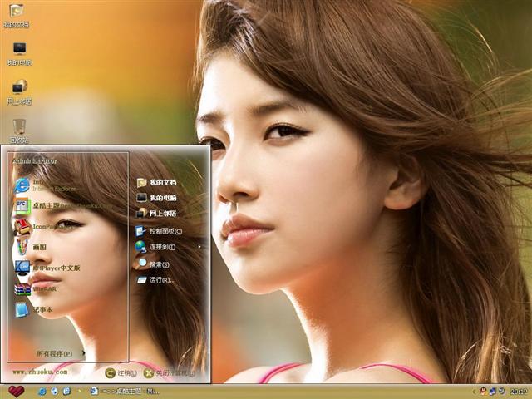This screenshot has height=399, width=532.
Task: Select 网上邻居 desktop icon
Action: (19, 92)
